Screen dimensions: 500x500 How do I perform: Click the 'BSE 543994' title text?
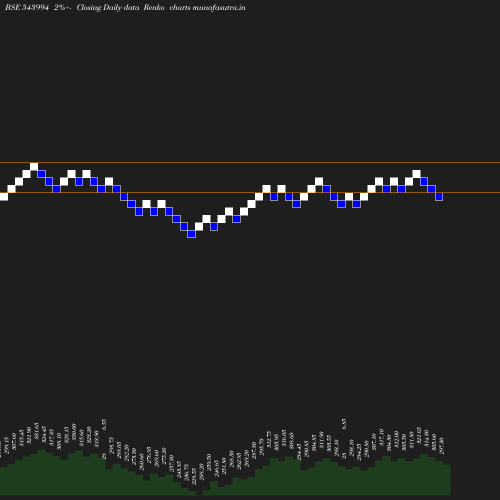27,7
